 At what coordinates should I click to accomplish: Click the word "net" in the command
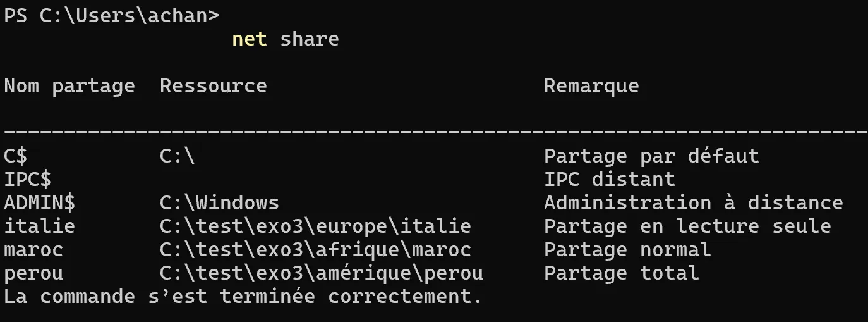[250, 39]
